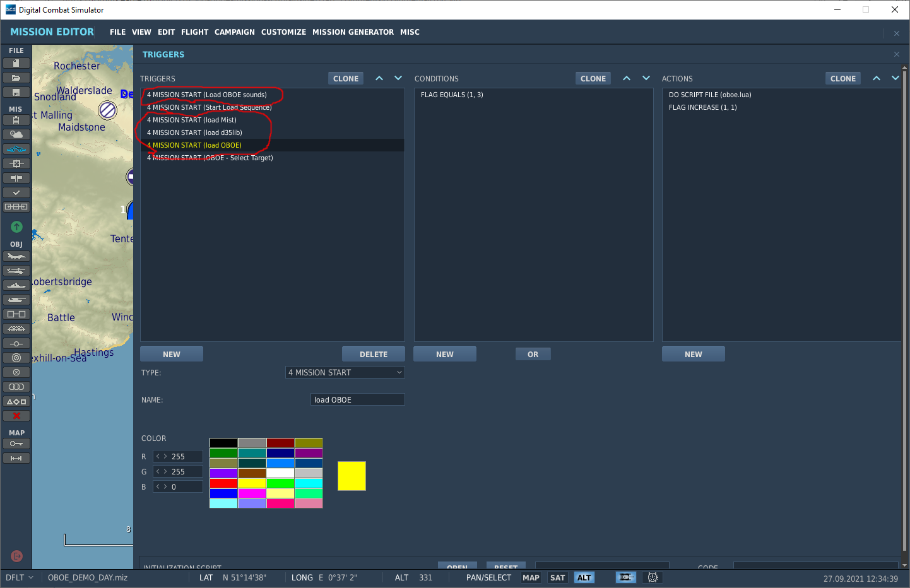Move action up in ACTIONS list
Image resolution: width=910 pixels, height=588 pixels.
tap(877, 78)
